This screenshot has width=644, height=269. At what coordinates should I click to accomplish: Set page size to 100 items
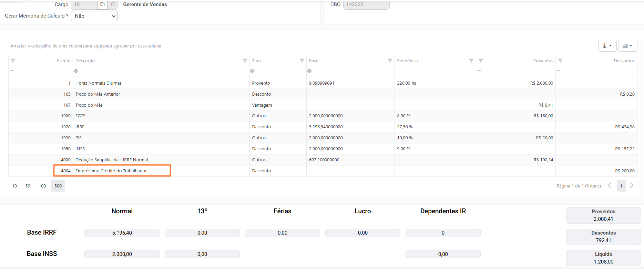pos(42,186)
